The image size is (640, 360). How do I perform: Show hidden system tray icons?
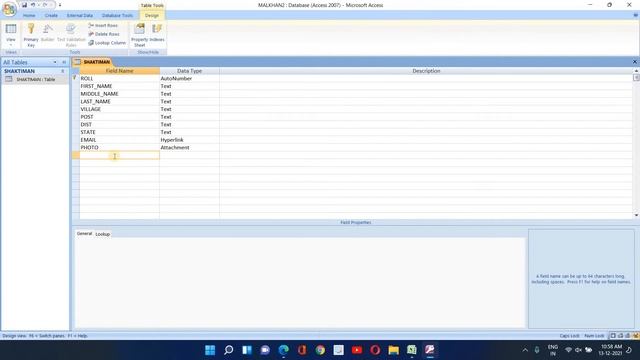point(525,350)
